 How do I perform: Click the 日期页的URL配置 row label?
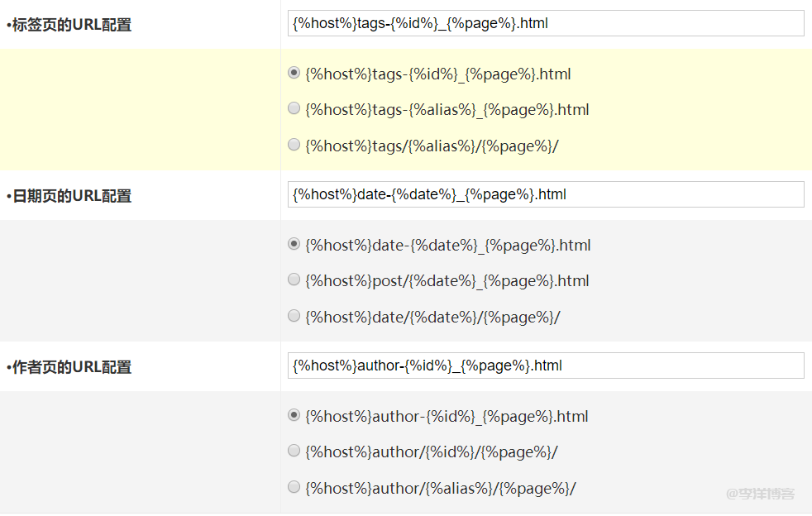pos(69,196)
